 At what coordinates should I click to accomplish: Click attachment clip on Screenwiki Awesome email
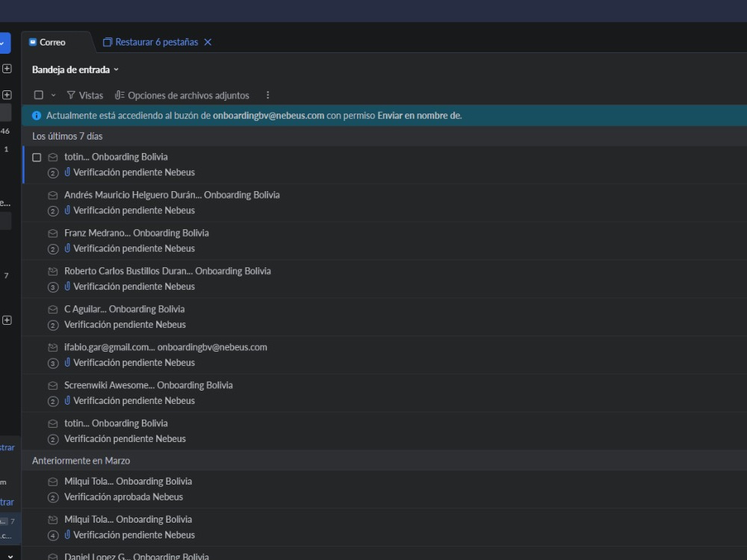(67, 400)
